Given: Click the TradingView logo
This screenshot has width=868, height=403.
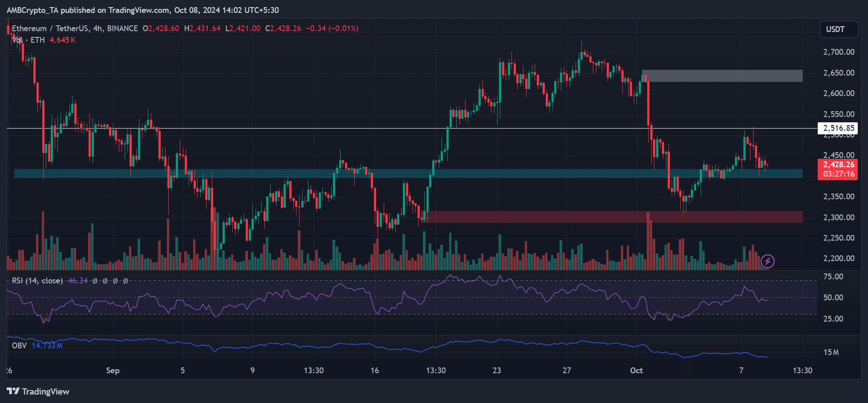Looking at the screenshot, I should point(38,391).
